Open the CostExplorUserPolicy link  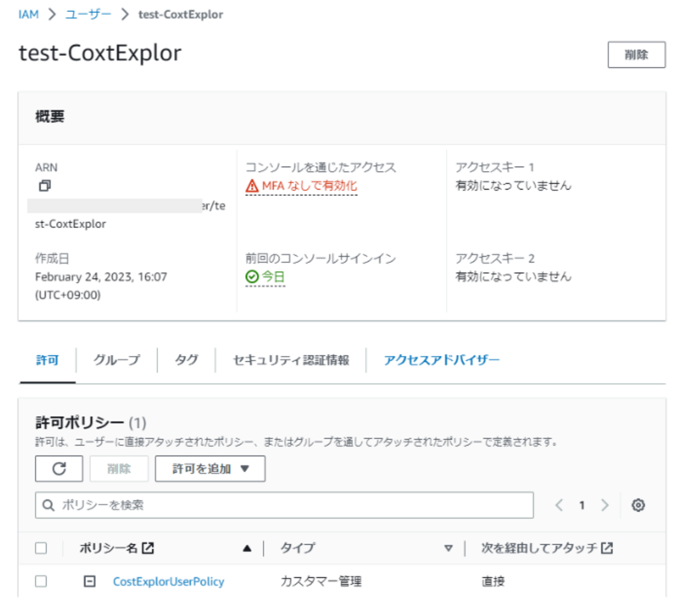tap(168, 581)
